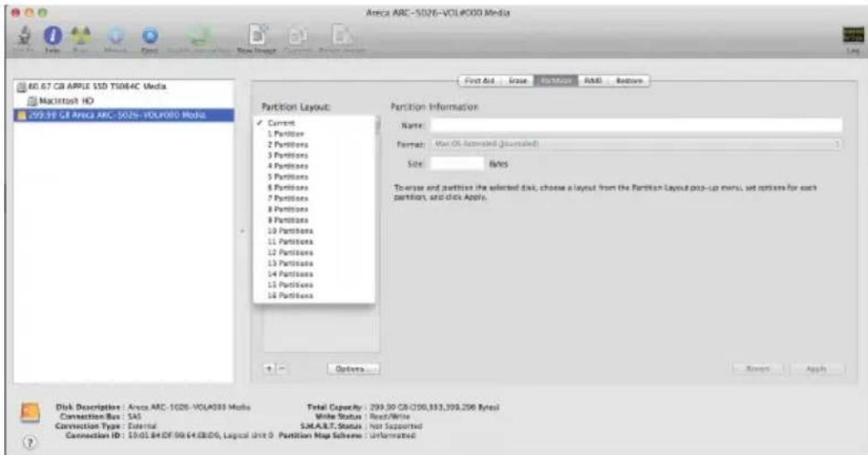
Task: Click the help question mark button
Action: pyautogui.click(x=30, y=443)
